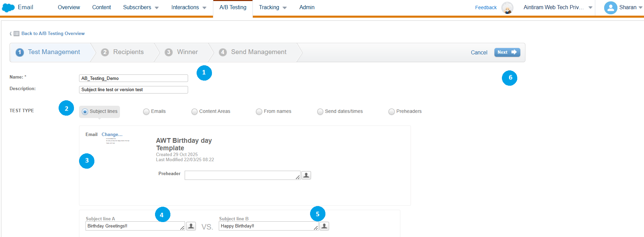Switch to the Content tab
Screen dimensions: 644x237
tap(102, 7)
